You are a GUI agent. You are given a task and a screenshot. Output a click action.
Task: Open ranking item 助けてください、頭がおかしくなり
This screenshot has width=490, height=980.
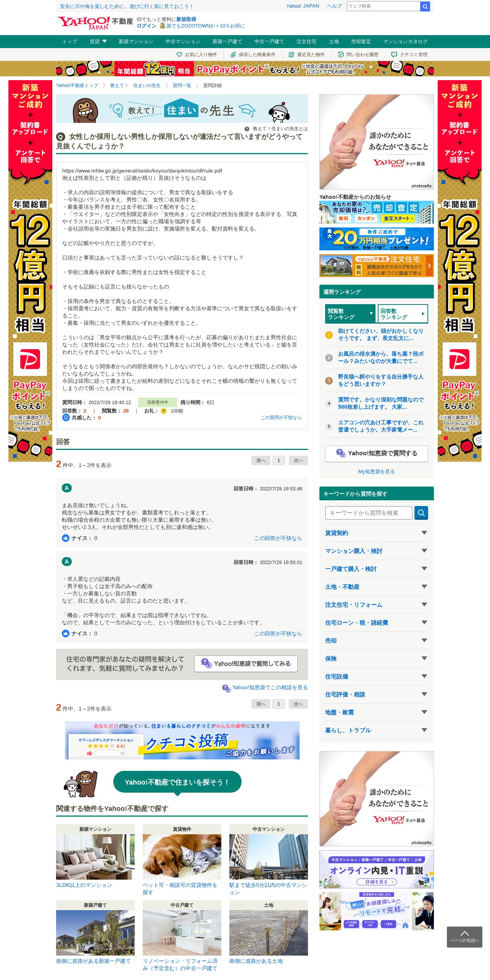[380, 335]
